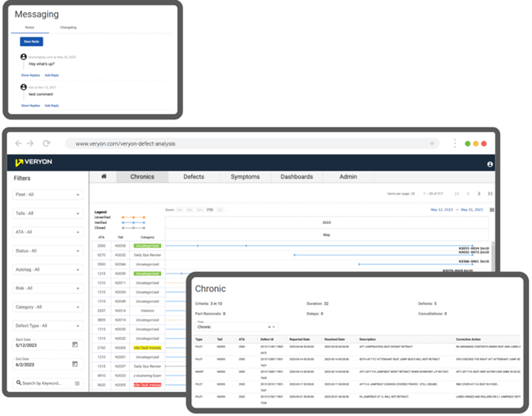Click the bookmark star in address bar

click(432, 143)
